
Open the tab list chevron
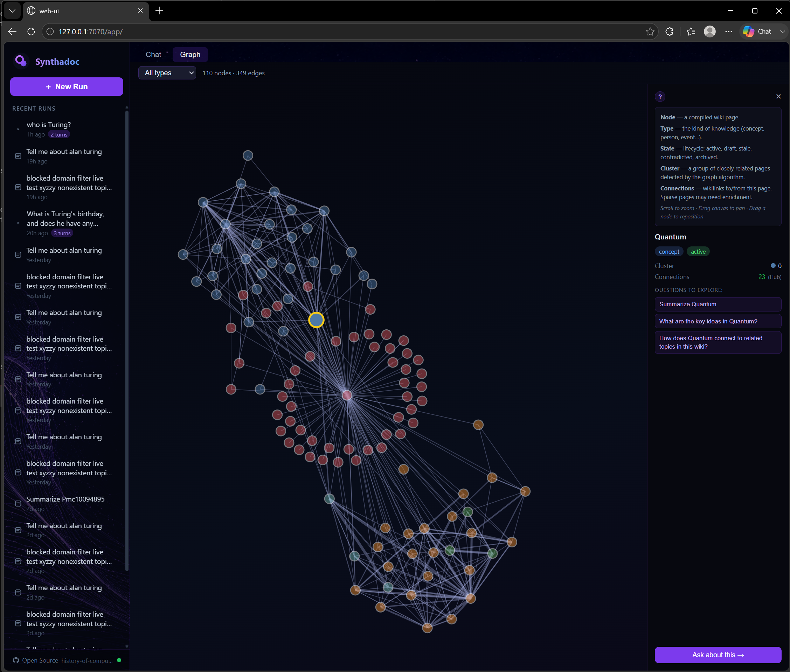pyautogui.click(x=12, y=10)
